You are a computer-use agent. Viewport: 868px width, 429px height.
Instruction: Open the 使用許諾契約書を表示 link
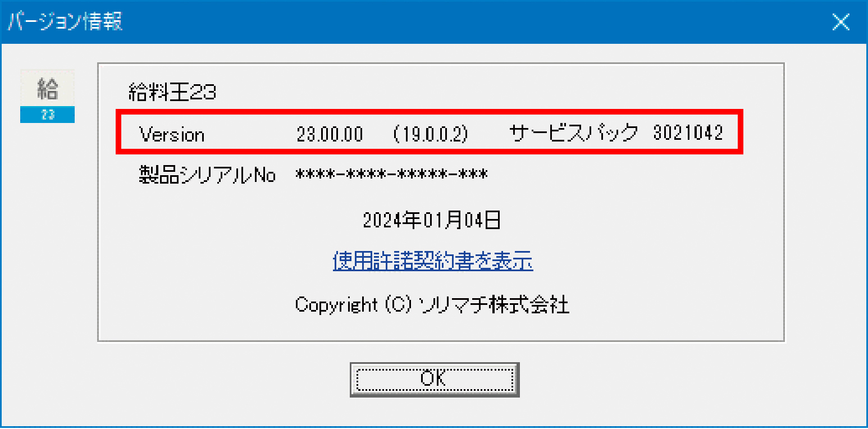[x=433, y=261]
